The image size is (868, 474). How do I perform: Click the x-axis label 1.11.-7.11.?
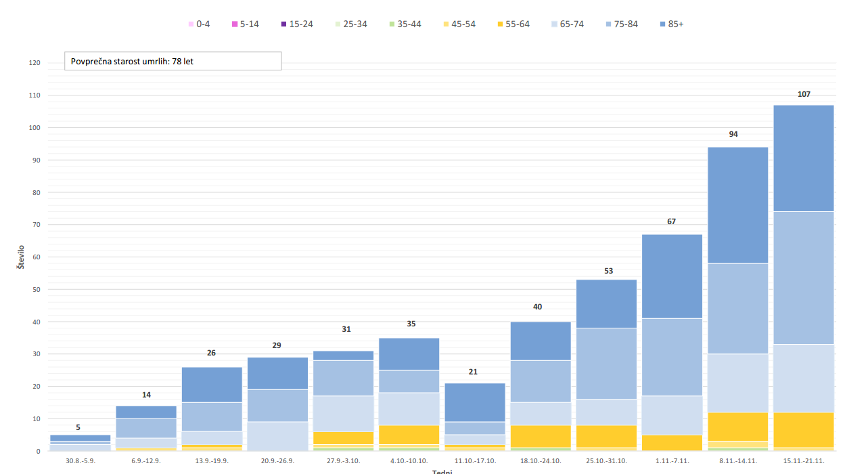pos(672,460)
